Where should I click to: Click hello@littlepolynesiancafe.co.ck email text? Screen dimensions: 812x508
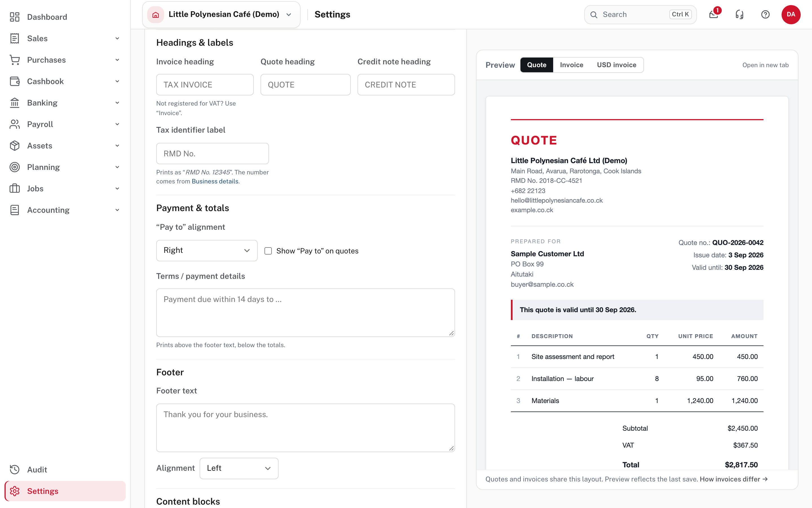[x=557, y=201]
